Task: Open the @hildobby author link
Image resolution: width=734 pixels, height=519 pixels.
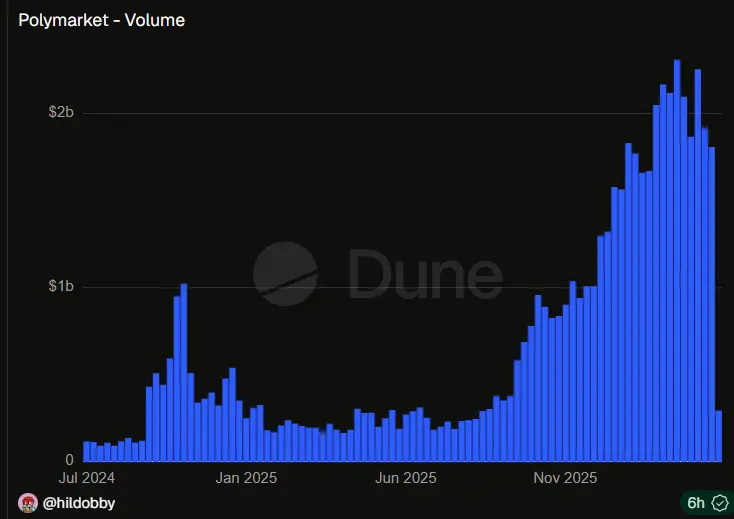Action: [x=79, y=503]
